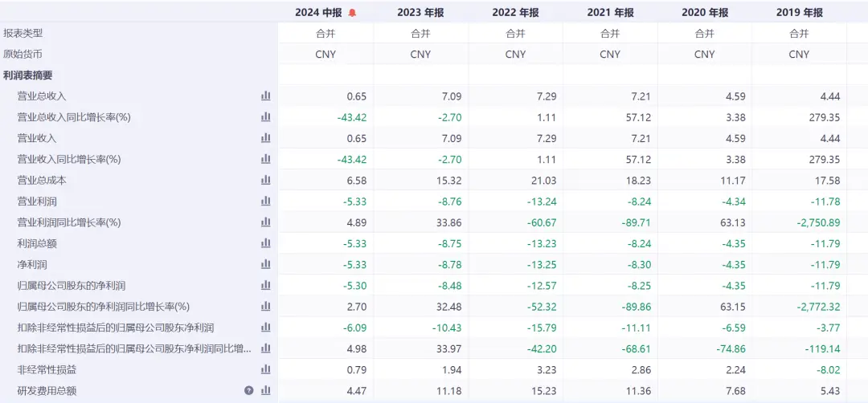Open chart icon for 营业总收入 row
Screen dimensions: 868x403
pyautogui.click(x=265, y=96)
